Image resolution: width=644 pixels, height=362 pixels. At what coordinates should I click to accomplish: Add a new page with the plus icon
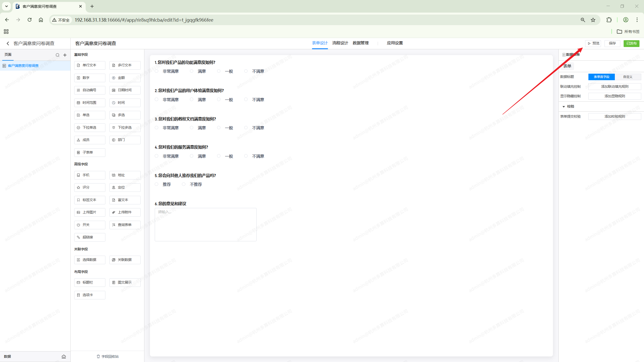click(65, 55)
